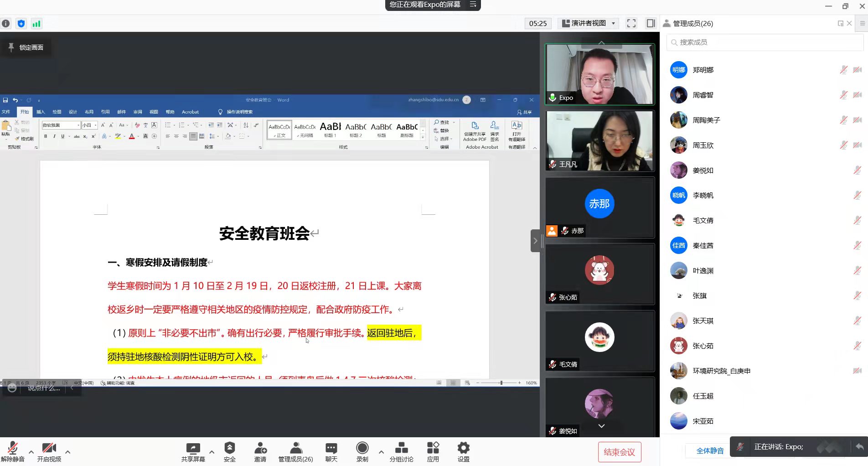Open the Share Screen (共享屏幕) tool

coord(193,451)
